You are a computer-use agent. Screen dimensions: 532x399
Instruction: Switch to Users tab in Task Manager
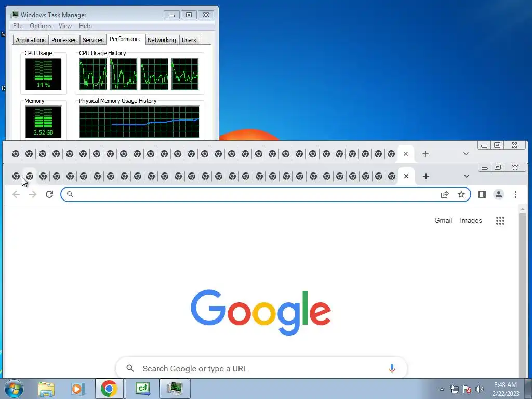click(189, 40)
